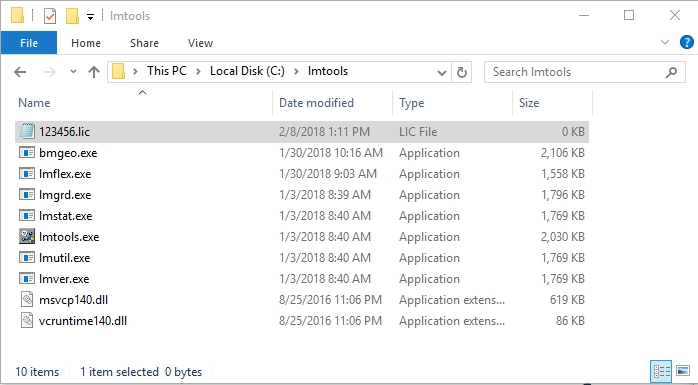
Task: Sort files by Date modified column
Action: 316,103
